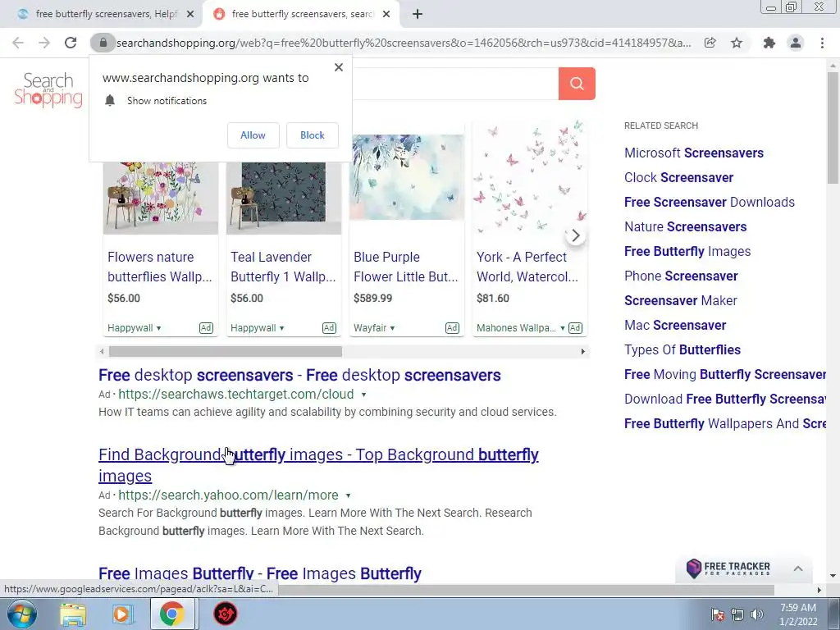The image size is (840, 630).
Task: Bookmark this page with the star icon
Action: (737, 43)
